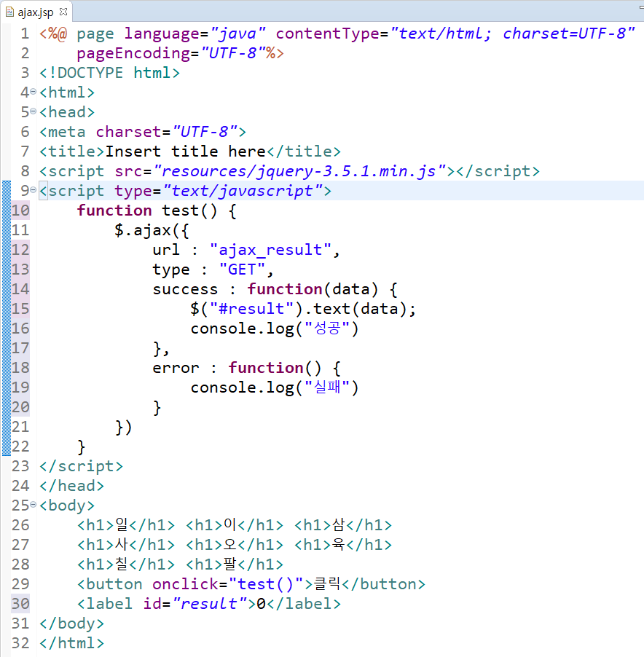
Task: Collapse the body tag fold on line 25
Action: pos(33,505)
